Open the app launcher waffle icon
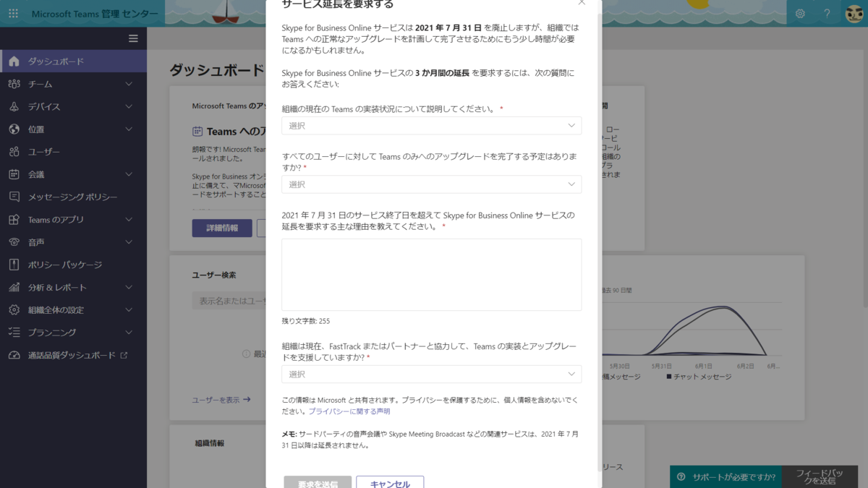Screen dimensions: 868x488 [x=13, y=14]
